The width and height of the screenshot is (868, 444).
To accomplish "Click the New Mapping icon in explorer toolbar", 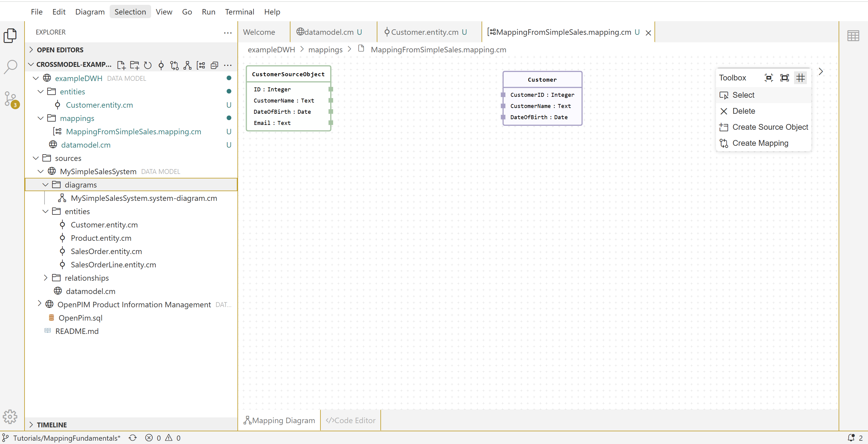I will coord(201,65).
